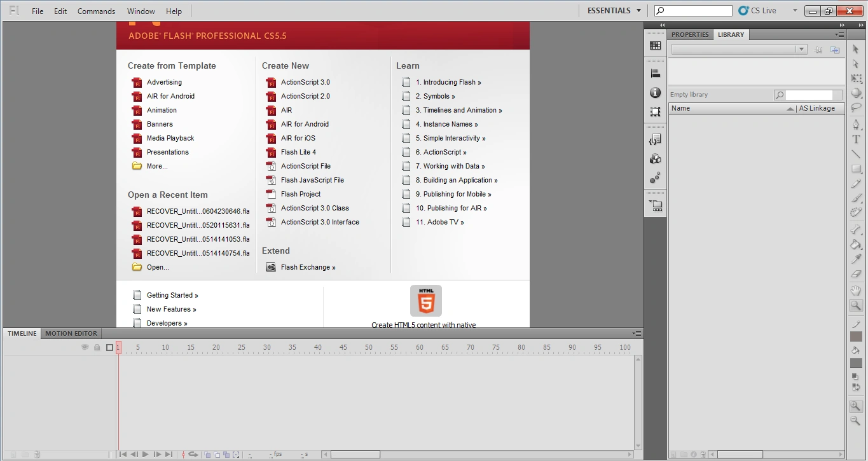Screen dimensions: 868x461
Task: Select the Text tool
Action: point(856,139)
